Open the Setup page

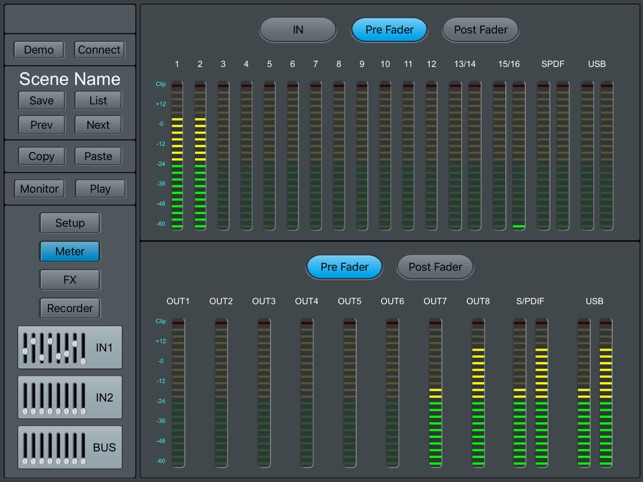click(70, 223)
